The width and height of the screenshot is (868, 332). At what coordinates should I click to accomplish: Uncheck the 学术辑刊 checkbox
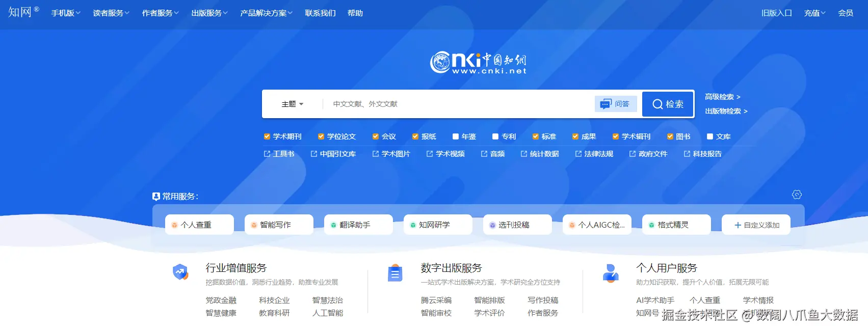click(616, 136)
